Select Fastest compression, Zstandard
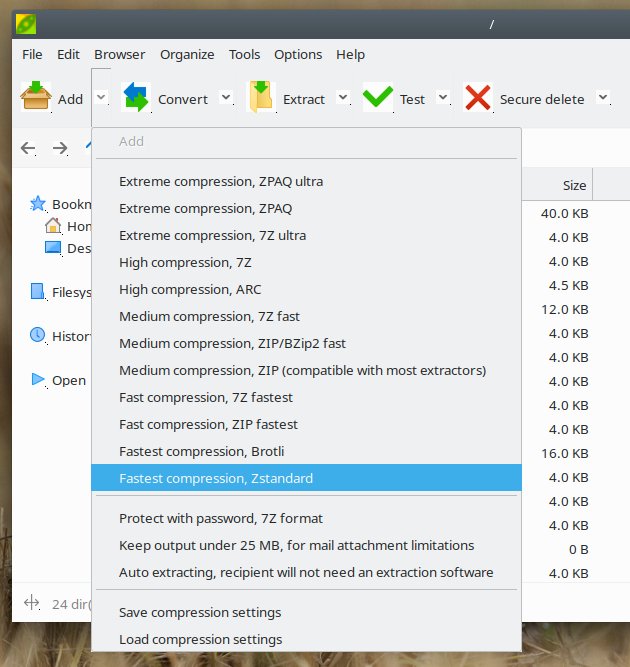The width and height of the screenshot is (630, 667). pyautogui.click(x=215, y=478)
